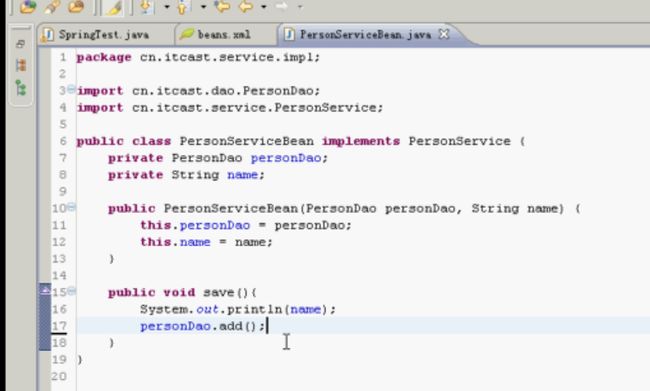Click 'String name' parameter on line 10

[x=515, y=209]
